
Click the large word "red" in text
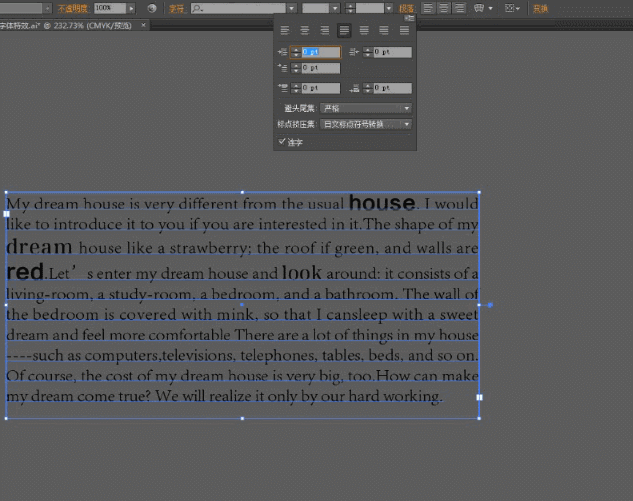pos(25,272)
